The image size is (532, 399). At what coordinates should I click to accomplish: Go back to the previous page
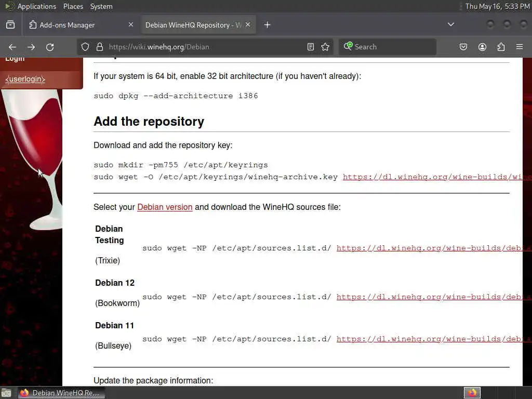(x=12, y=47)
